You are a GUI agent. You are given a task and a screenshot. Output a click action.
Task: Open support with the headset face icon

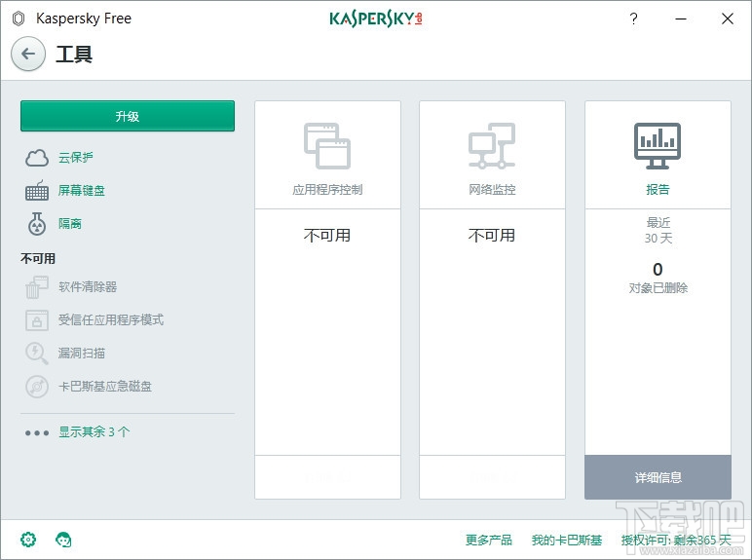tap(63, 540)
